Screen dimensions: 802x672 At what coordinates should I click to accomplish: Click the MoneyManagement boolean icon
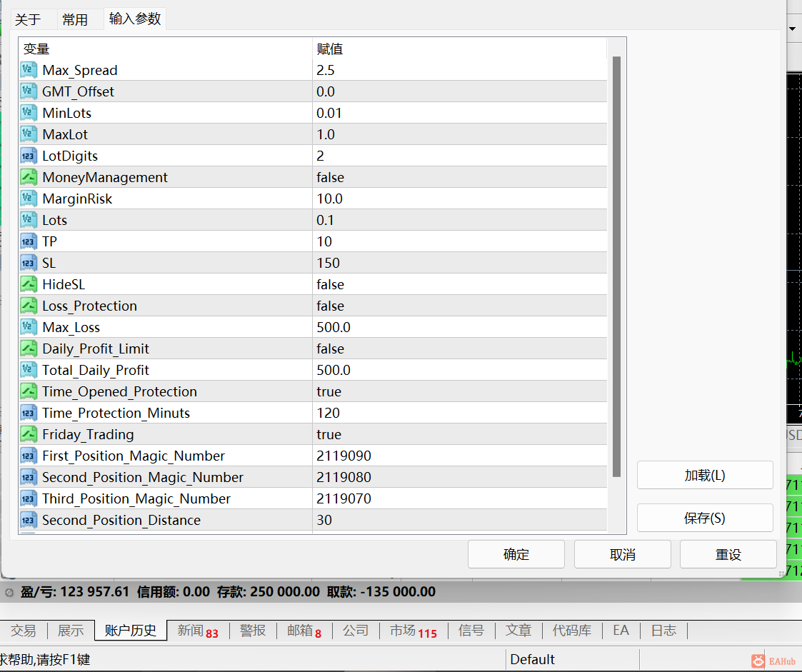point(29,177)
